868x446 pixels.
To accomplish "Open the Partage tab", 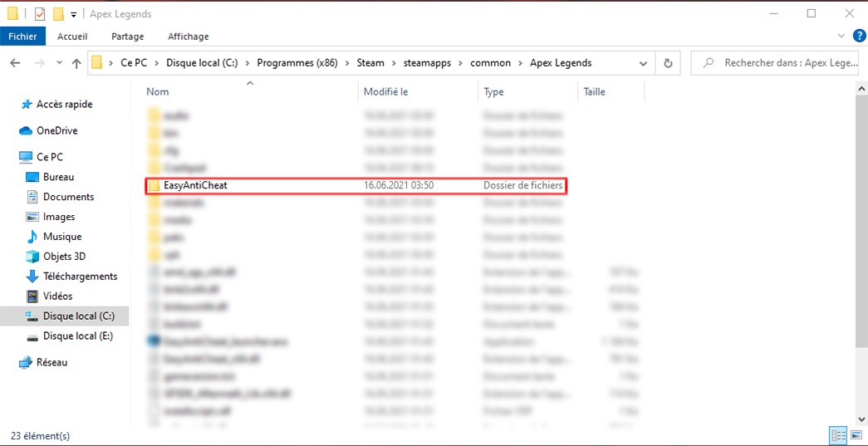I will click(x=127, y=37).
